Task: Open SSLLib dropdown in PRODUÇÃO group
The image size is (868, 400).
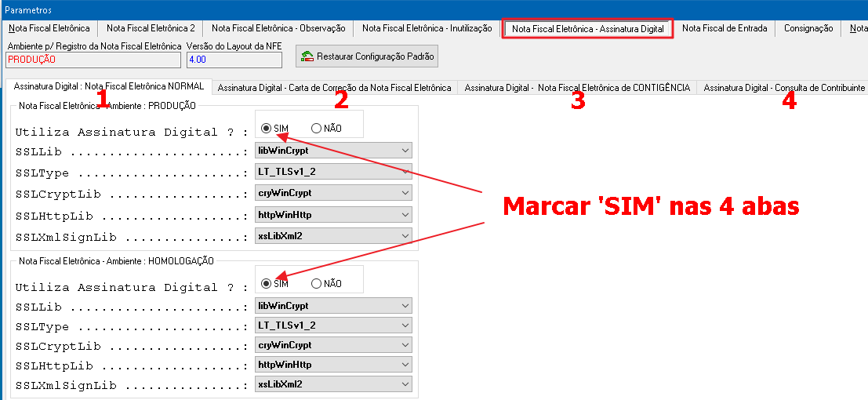Action: coord(333,150)
